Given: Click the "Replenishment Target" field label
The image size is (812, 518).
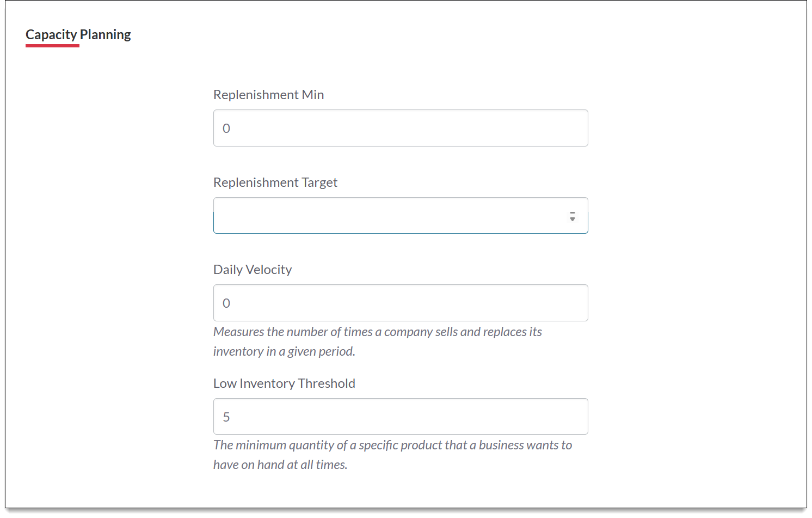Looking at the screenshot, I should click(275, 182).
